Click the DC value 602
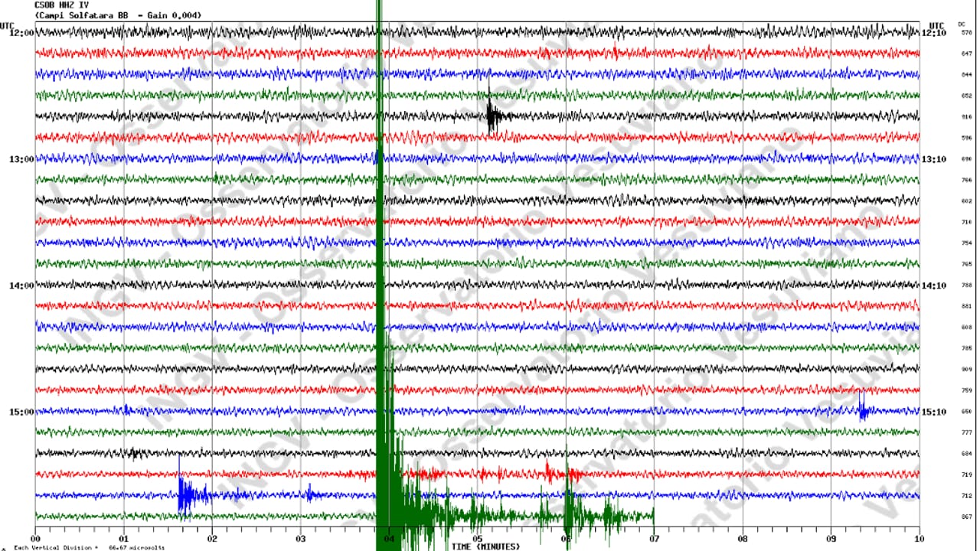This screenshot has height=551, width=980. (966, 201)
